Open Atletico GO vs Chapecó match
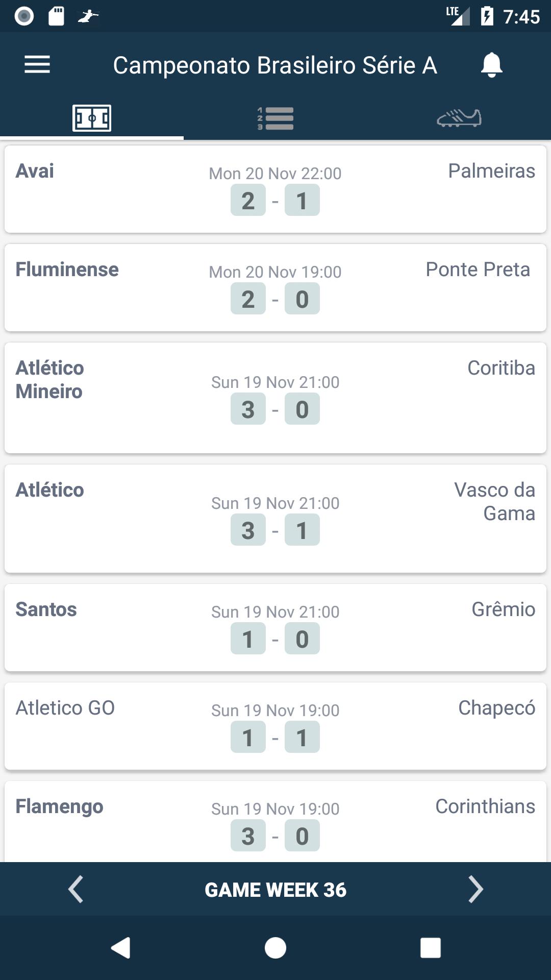 pyautogui.click(x=275, y=726)
